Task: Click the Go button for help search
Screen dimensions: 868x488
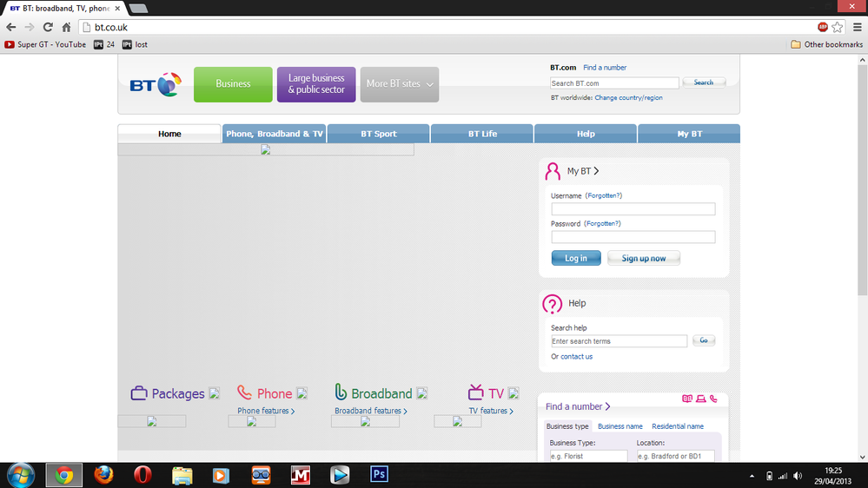Action: click(x=704, y=340)
